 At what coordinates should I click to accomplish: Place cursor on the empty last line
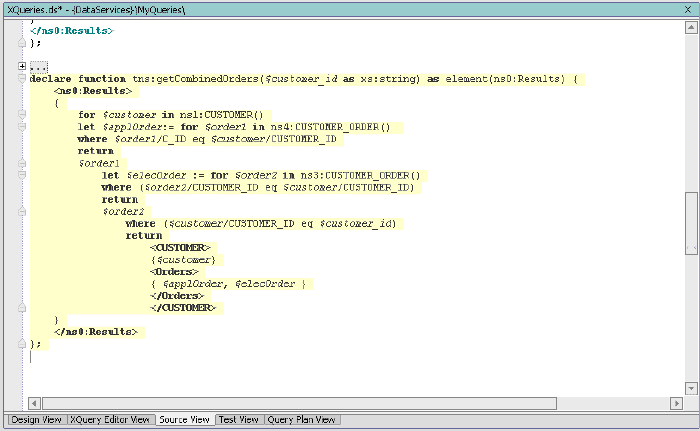coord(31,357)
